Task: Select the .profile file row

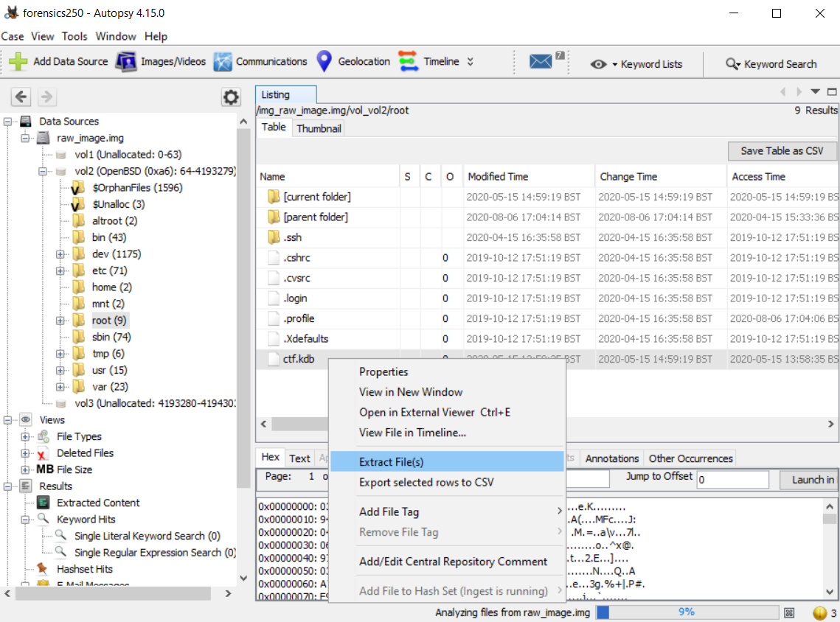Action: 547,318
